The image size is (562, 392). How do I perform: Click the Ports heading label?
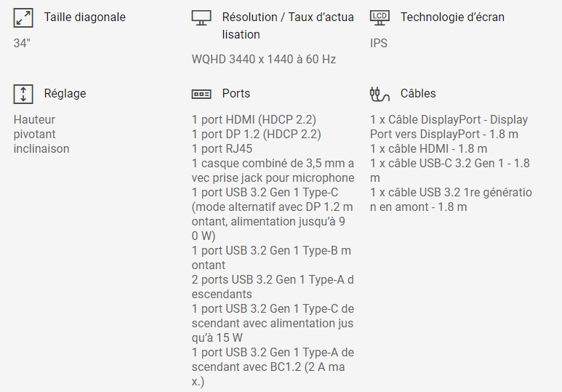[236, 93]
